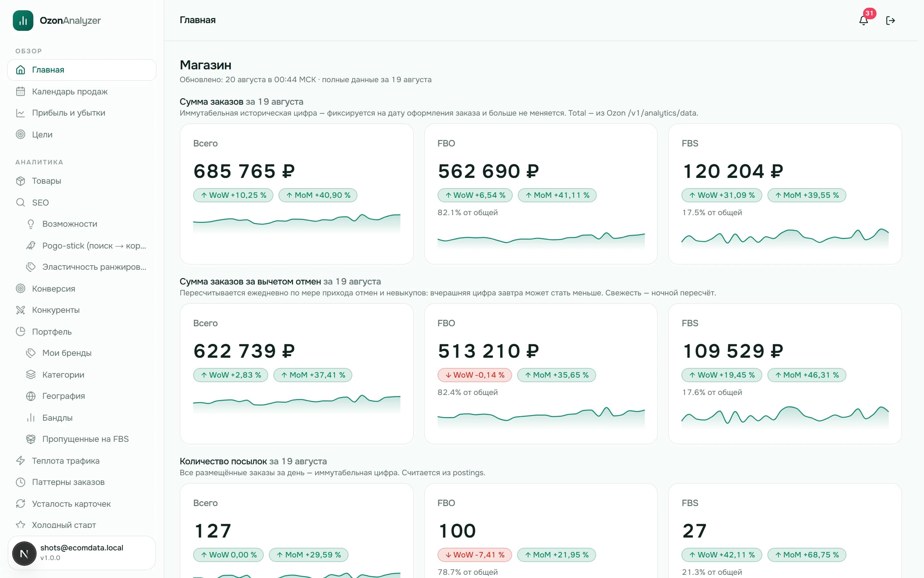Click the box icon beside Товары
924x578 pixels.
[21, 181]
